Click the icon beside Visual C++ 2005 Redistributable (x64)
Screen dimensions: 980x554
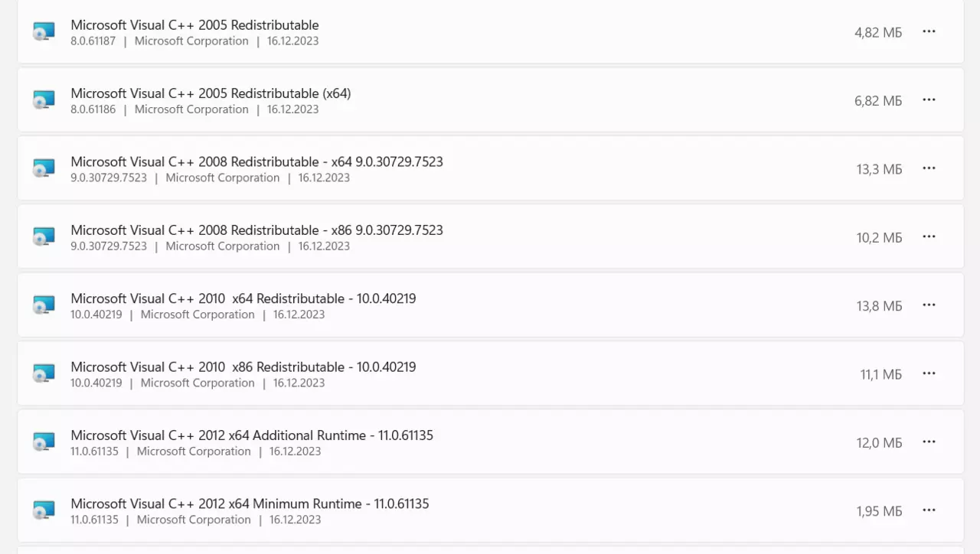click(x=44, y=100)
